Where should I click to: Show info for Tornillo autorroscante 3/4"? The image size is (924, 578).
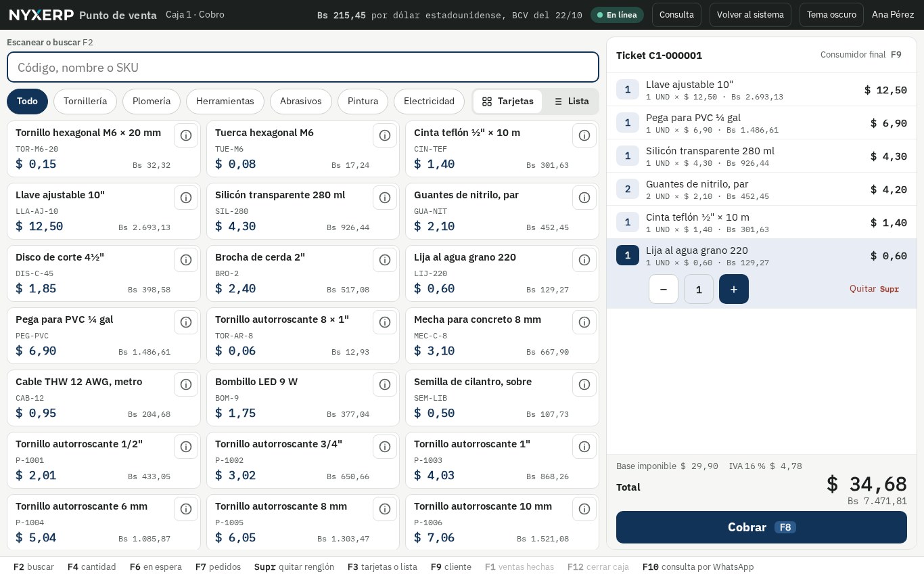(385, 447)
